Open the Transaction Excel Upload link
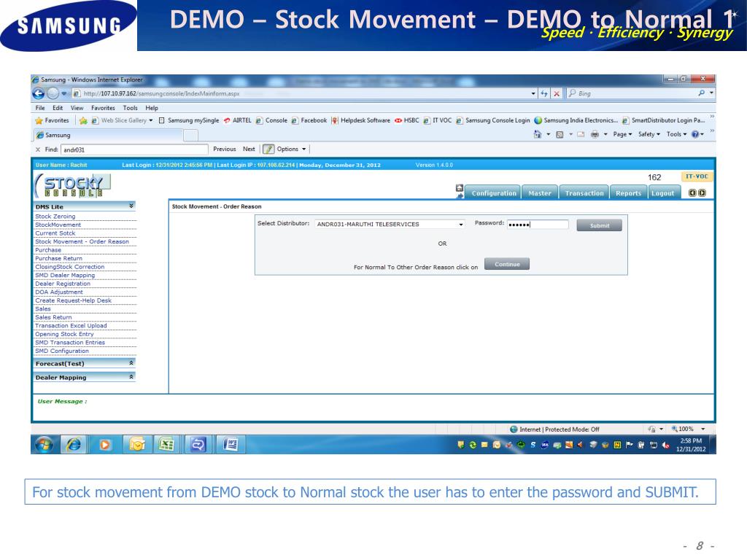The height and width of the screenshot is (560, 747). point(71,326)
